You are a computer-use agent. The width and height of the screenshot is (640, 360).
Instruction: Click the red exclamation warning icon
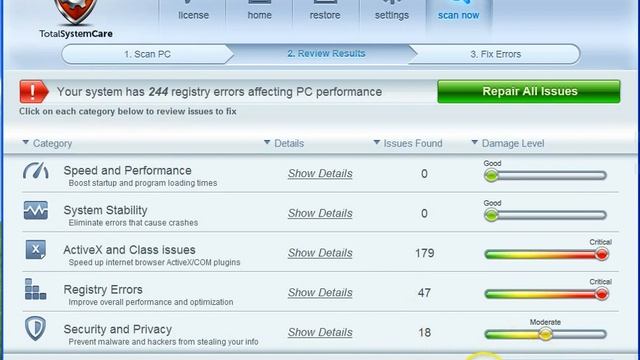tap(34, 91)
